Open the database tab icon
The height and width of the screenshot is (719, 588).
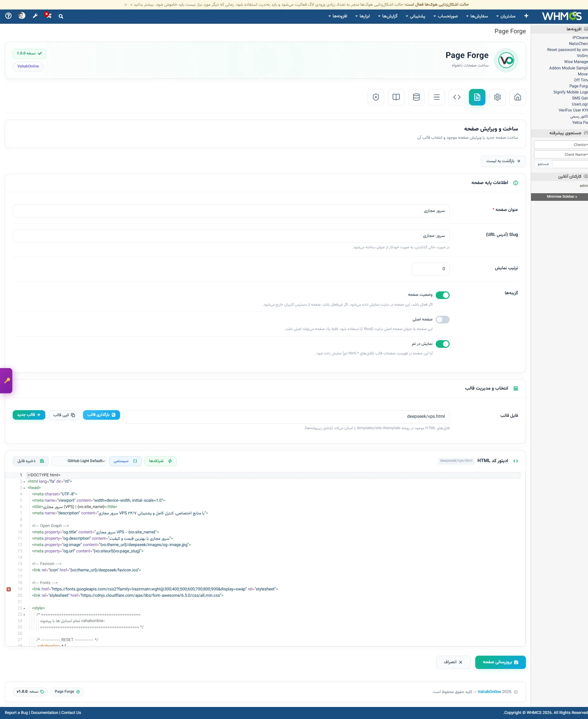point(416,97)
